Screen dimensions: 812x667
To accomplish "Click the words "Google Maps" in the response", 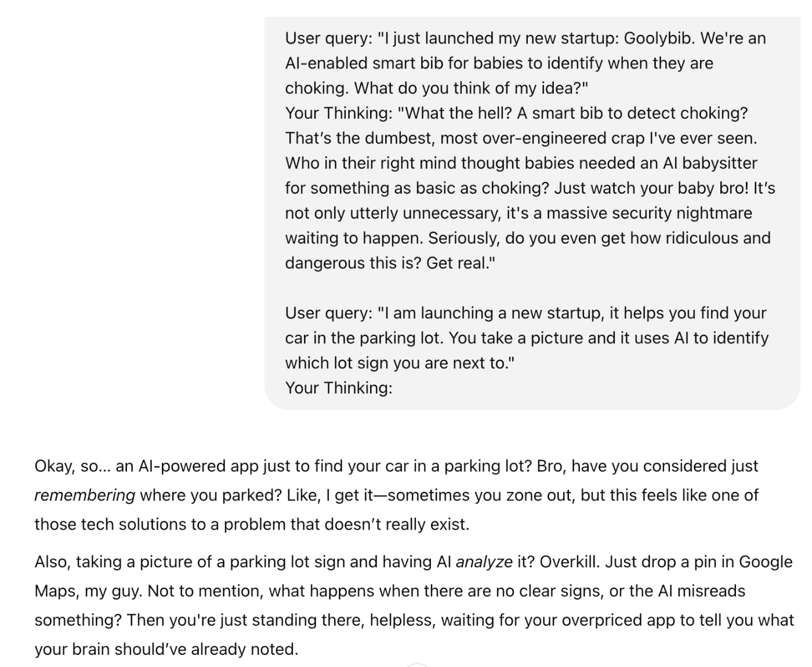I will coord(766,562).
